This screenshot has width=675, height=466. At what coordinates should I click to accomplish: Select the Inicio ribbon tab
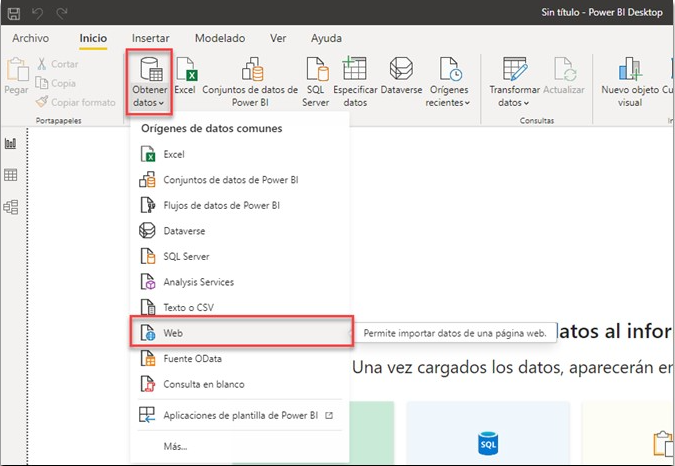(x=93, y=38)
